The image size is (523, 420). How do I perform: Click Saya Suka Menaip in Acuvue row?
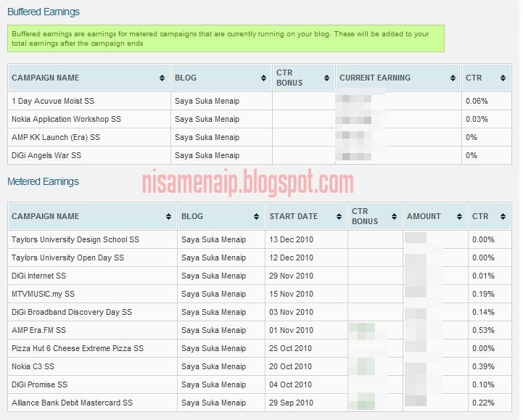coord(207,101)
